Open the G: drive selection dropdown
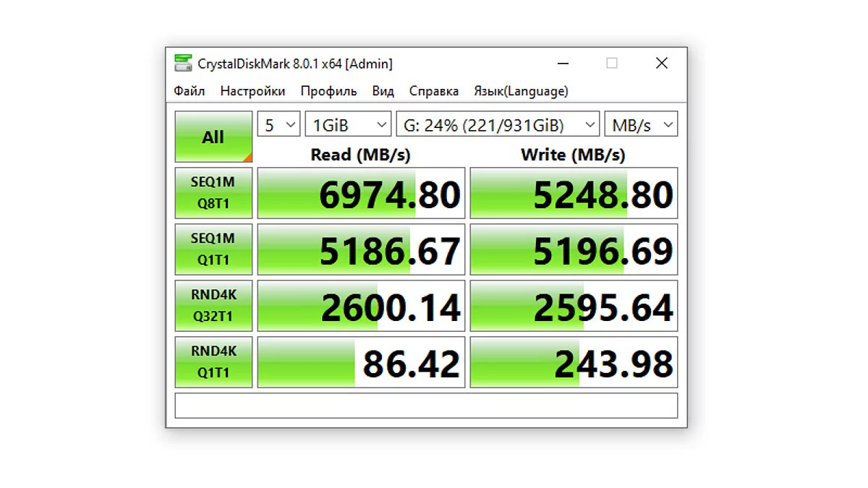Image resolution: width=868 pixels, height=488 pixels. pos(498,125)
